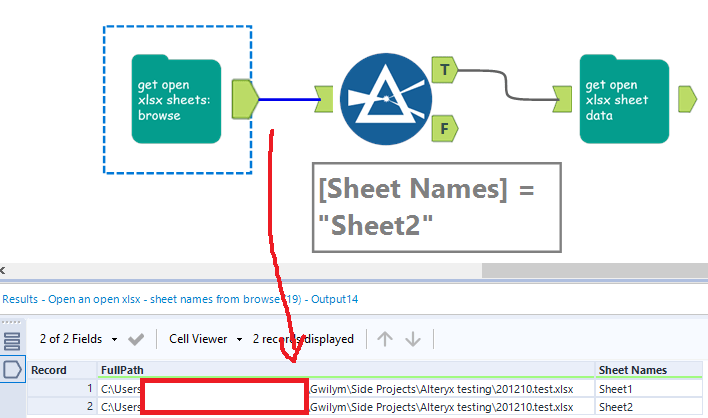Click the Filter tool's F output anchor
This screenshot has height=418, width=708.
coord(445,127)
